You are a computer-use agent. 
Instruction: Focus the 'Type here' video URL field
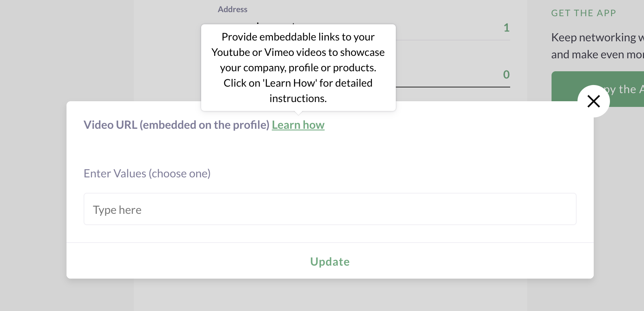tap(330, 209)
